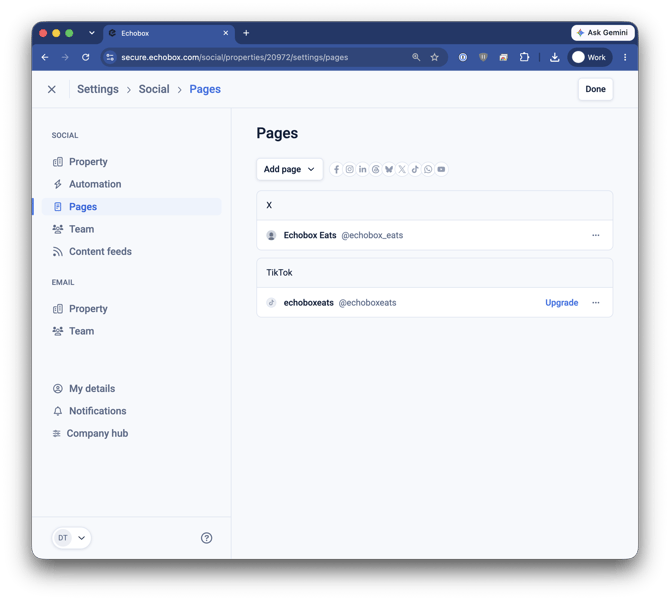This screenshot has width=670, height=601.
Task: Close settings with the X icon
Action: point(52,89)
